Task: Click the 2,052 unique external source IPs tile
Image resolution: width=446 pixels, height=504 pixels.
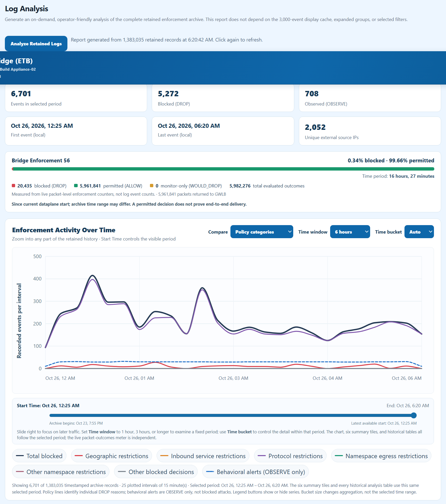Action: [x=370, y=131]
